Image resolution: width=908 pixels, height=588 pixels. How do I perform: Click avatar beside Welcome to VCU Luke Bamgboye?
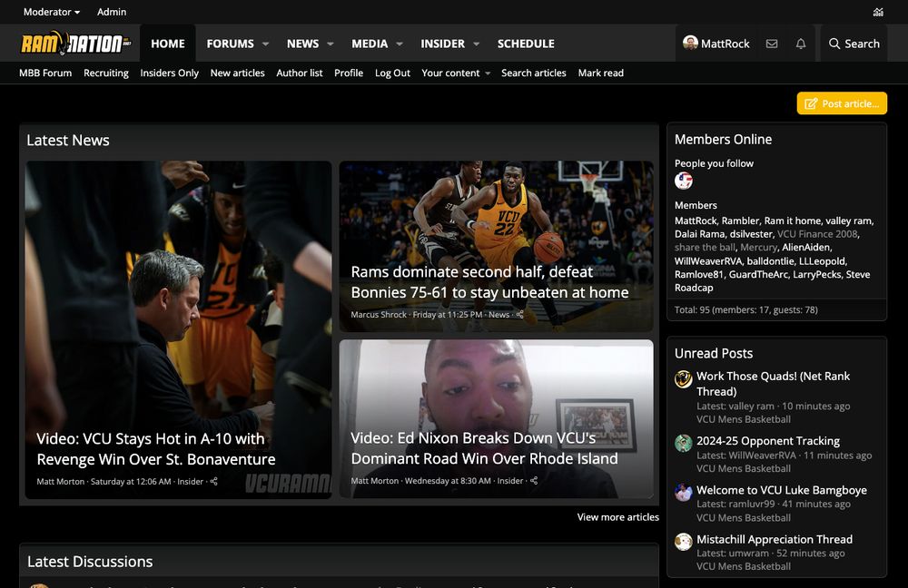coord(684,493)
